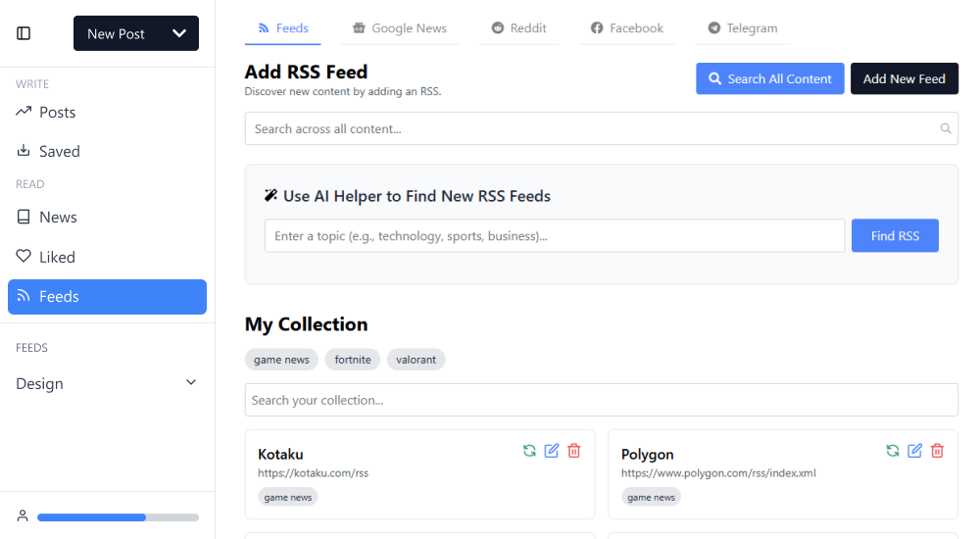Viewport: 980px width, 539px height.
Task: Delete the Polygon feed
Action: tap(938, 451)
